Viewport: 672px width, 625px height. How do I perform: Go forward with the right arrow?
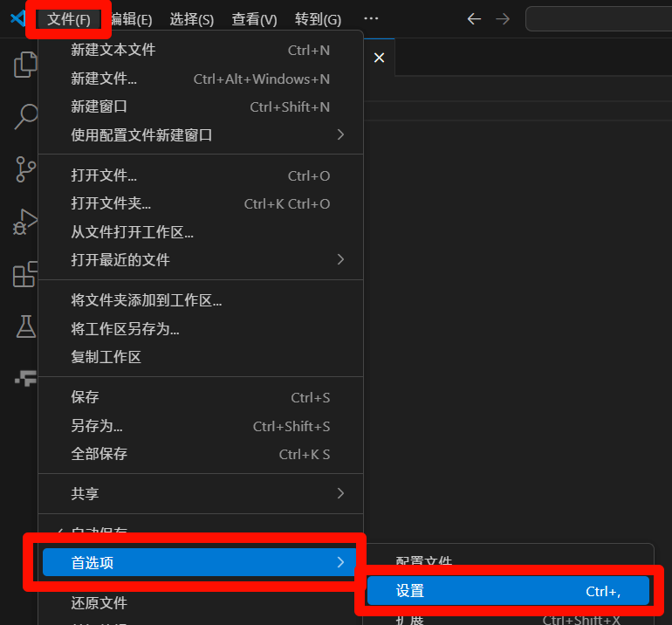click(x=503, y=19)
